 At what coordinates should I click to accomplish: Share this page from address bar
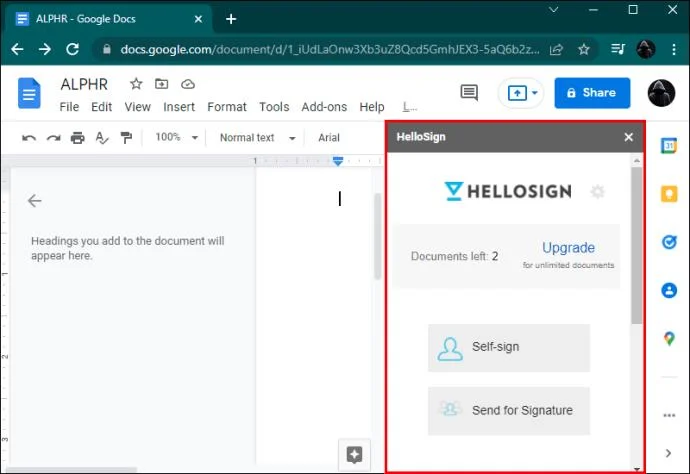(x=556, y=49)
